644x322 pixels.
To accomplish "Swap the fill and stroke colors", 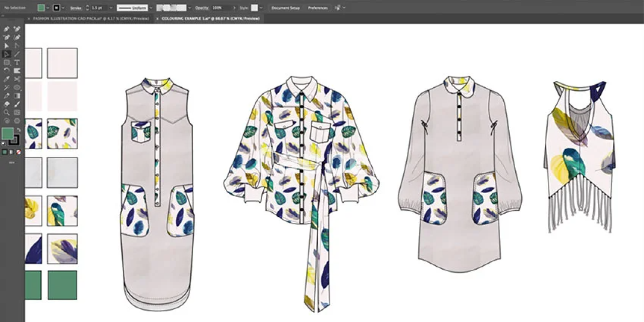I will pyautogui.click(x=18, y=130).
